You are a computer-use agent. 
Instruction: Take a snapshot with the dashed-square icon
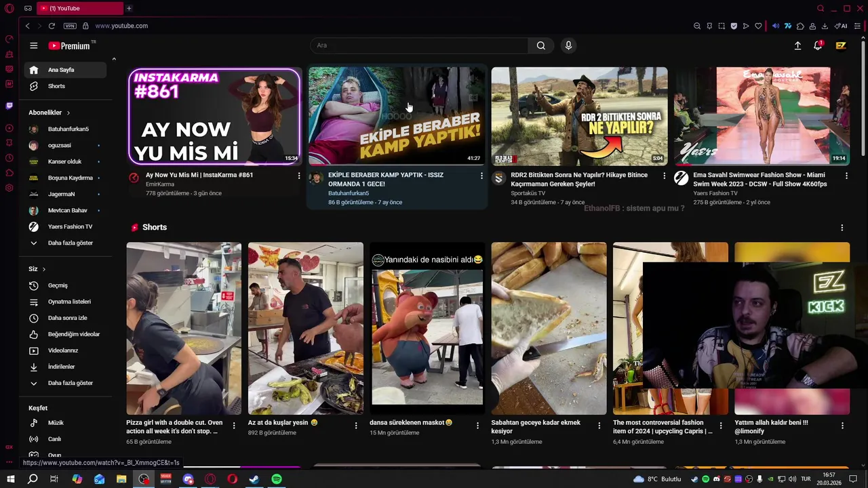[x=722, y=26]
